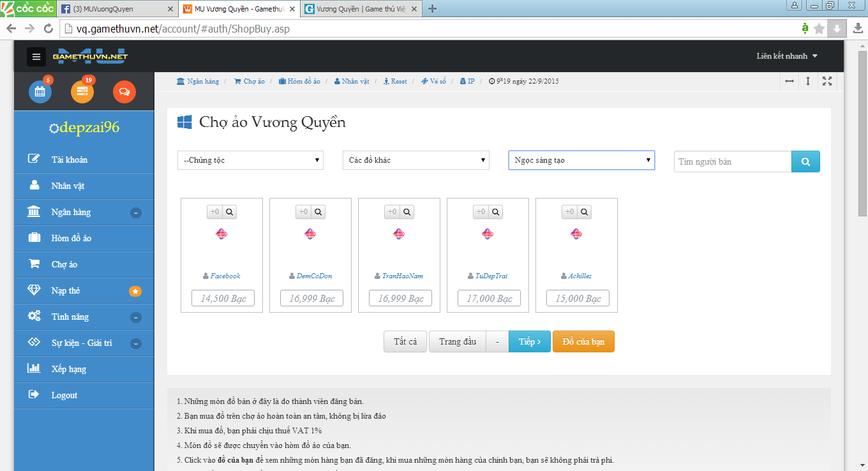
Task: Click Logout in the sidebar
Action: click(84, 395)
